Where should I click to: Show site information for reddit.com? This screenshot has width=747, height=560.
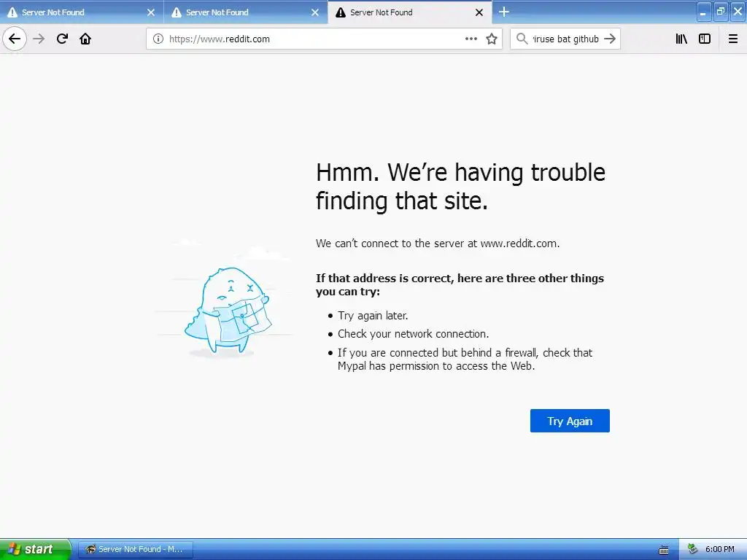coord(158,39)
